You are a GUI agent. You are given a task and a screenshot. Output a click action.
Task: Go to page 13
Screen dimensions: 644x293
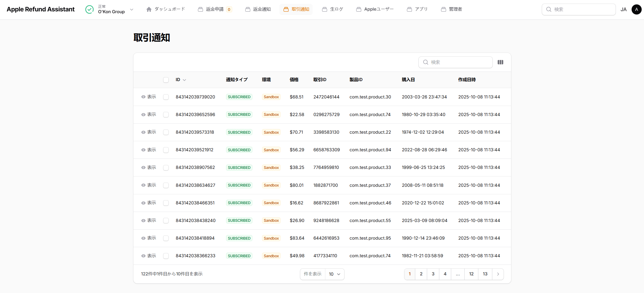tap(485, 274)
